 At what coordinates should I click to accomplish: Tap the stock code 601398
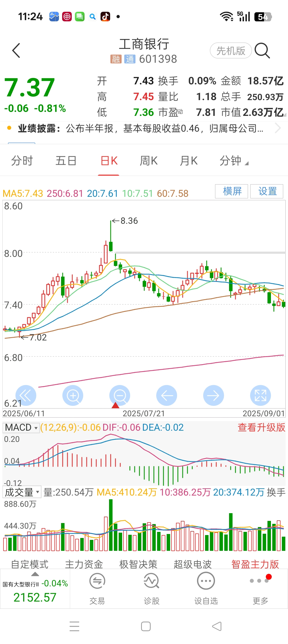point(158,59)
